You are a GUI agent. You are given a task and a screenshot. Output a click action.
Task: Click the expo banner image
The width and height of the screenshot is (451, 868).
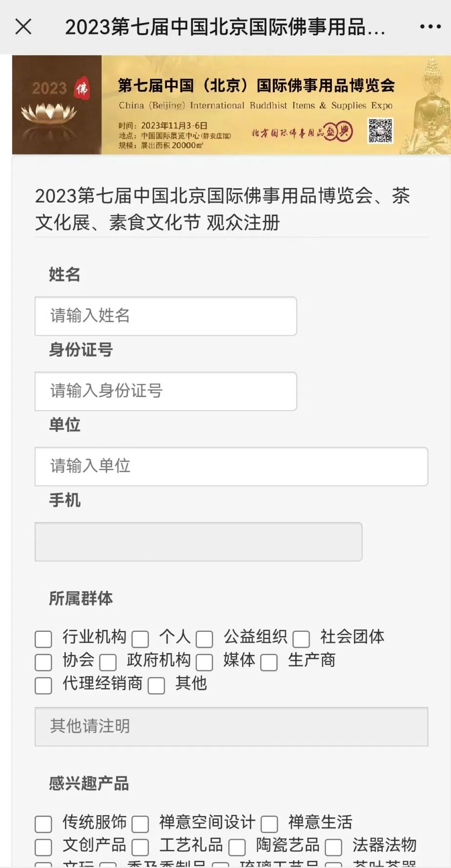229,105
